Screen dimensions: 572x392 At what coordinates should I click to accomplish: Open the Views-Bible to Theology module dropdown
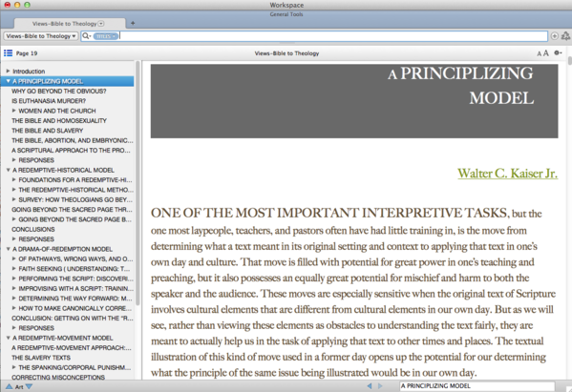[x=41, y=36]
